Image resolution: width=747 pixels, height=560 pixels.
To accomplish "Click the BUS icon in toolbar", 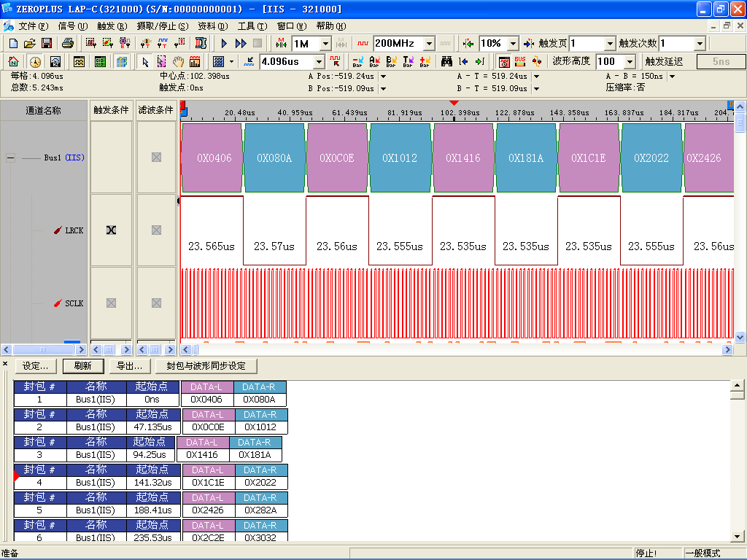I will 520,62.
